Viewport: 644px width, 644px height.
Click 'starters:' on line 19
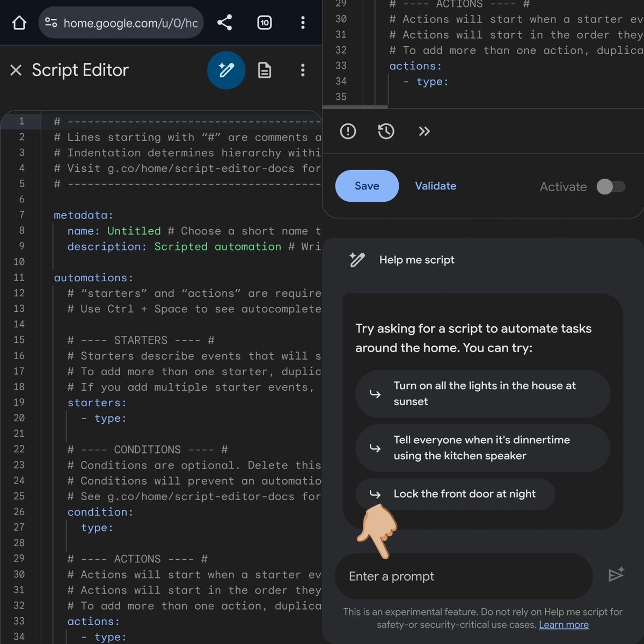pos(97,402)
